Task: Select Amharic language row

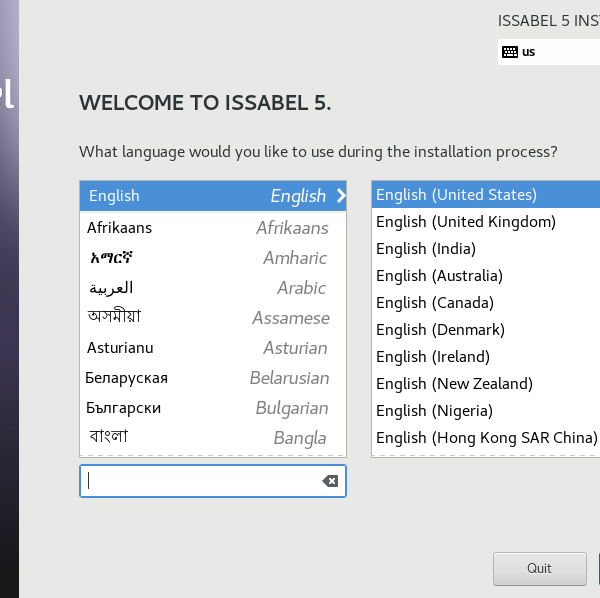Action: 212,257
